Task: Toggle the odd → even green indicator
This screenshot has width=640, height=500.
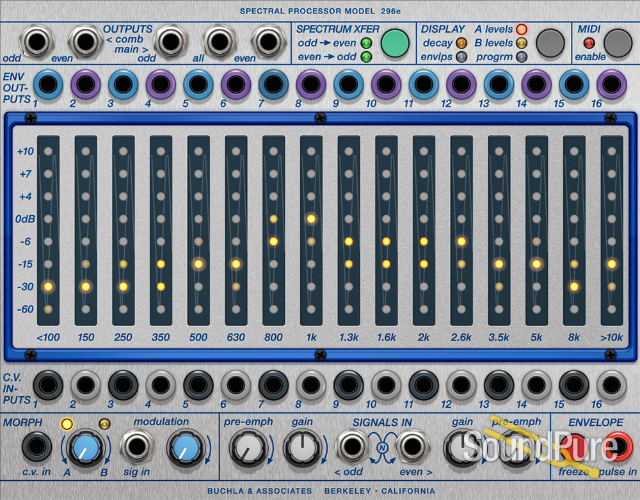Action: [366, 43]
